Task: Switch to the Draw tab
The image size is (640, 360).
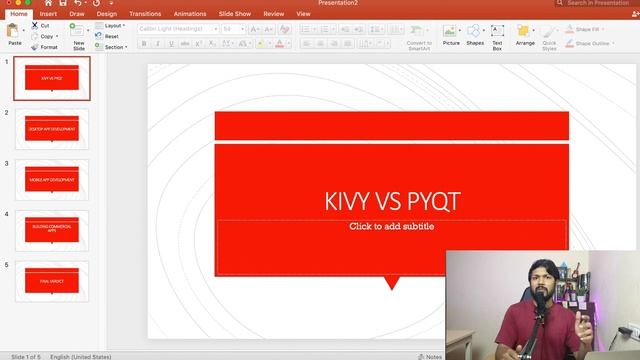Action: point(77,14)
